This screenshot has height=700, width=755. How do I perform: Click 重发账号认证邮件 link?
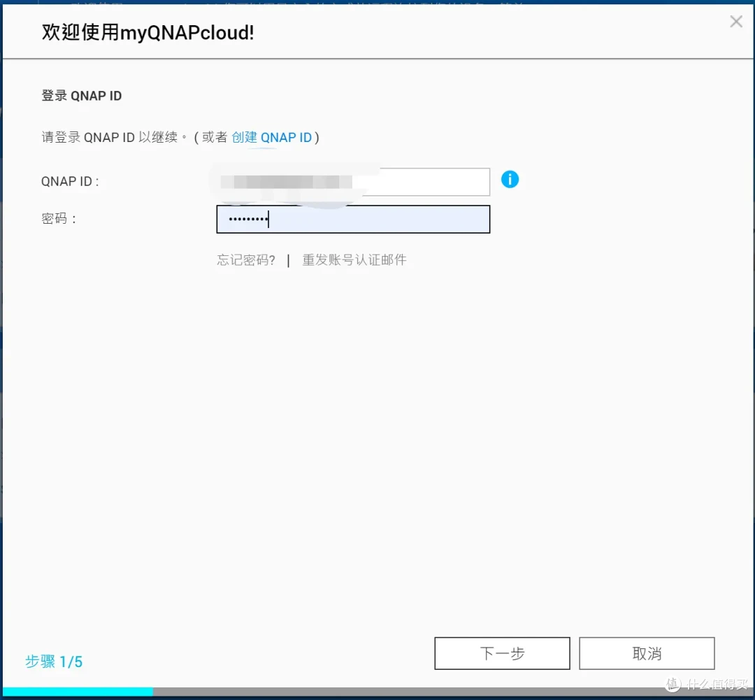tap(354, 260)
